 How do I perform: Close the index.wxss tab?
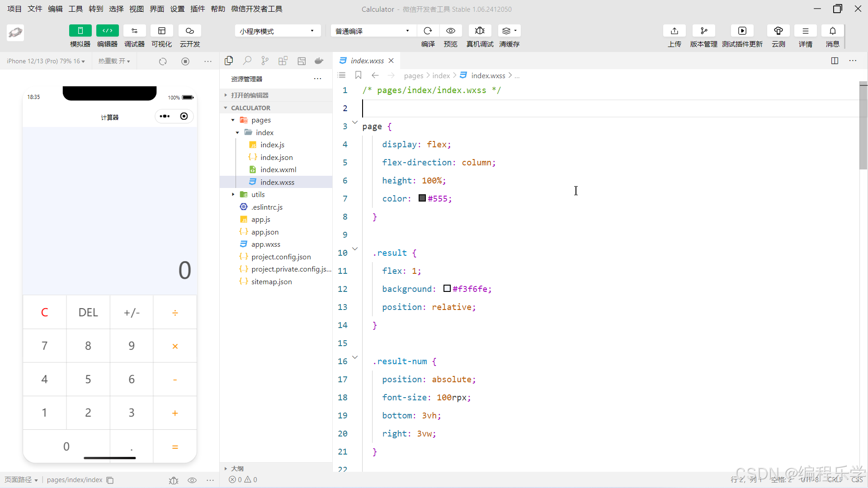(x=391, y=61)
